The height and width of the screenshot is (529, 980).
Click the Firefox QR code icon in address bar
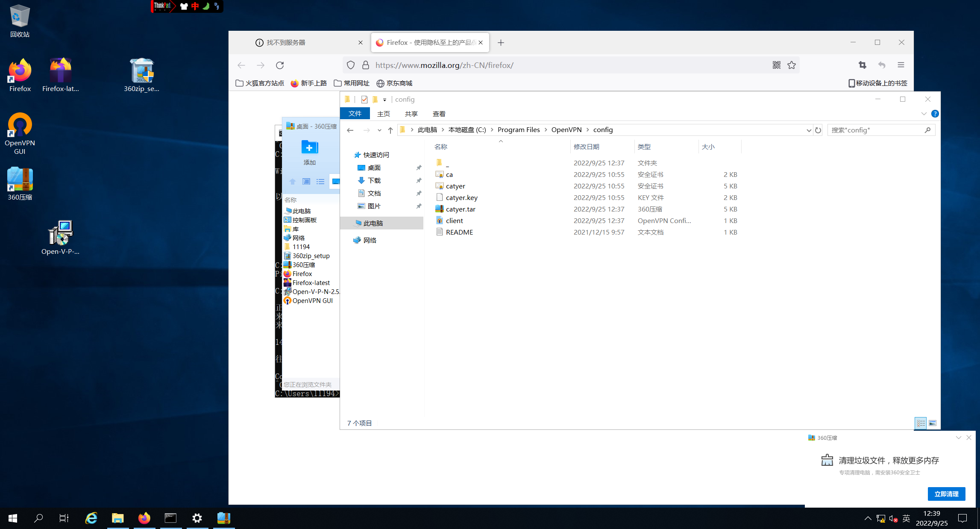pyautogui.click(x=776, y=65)
